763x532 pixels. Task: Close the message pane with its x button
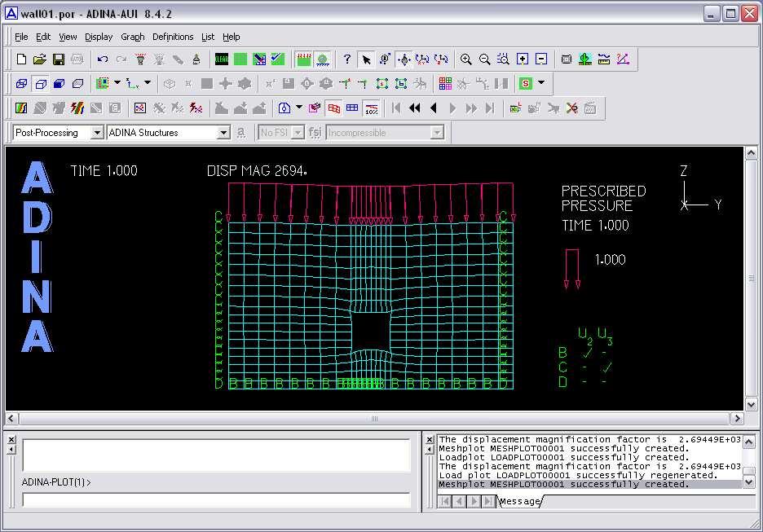pos(429,439)
